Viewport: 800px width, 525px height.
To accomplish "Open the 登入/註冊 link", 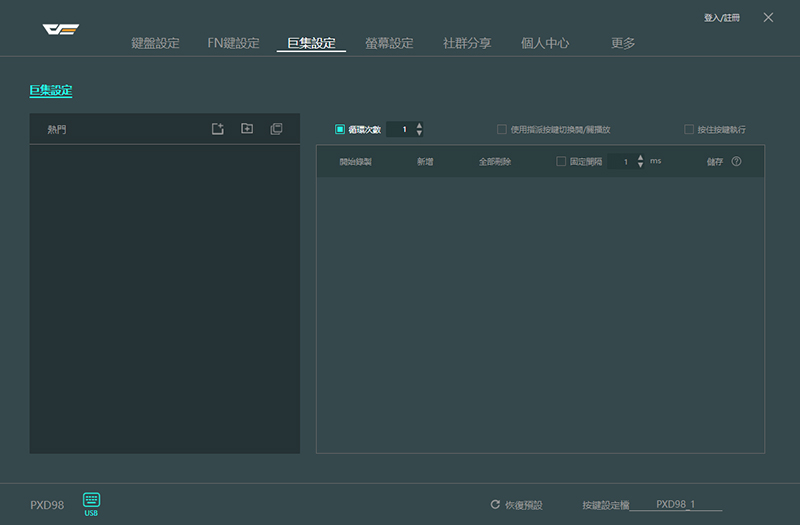I will pyautogui.click(x=722, y=18).
